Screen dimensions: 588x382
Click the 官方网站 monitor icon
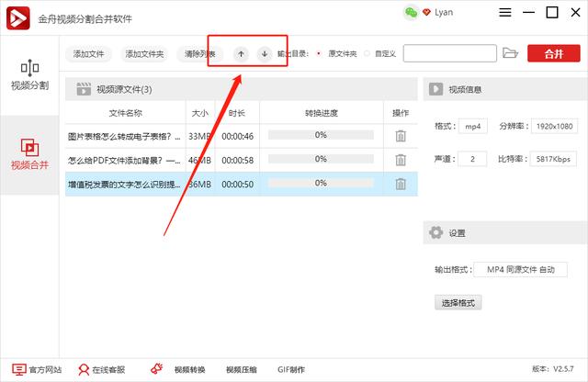pos(18,370)
